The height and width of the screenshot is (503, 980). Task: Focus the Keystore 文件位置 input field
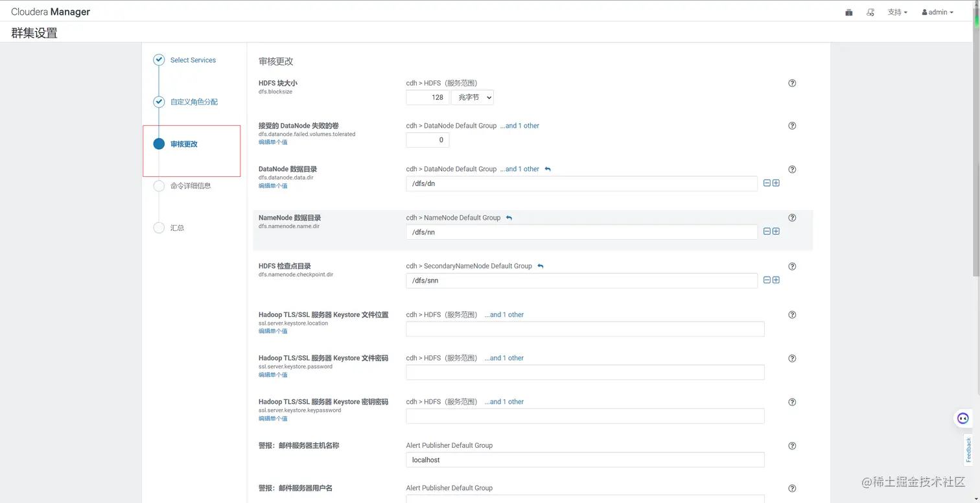pyautogui.click(x=585, y=329)
